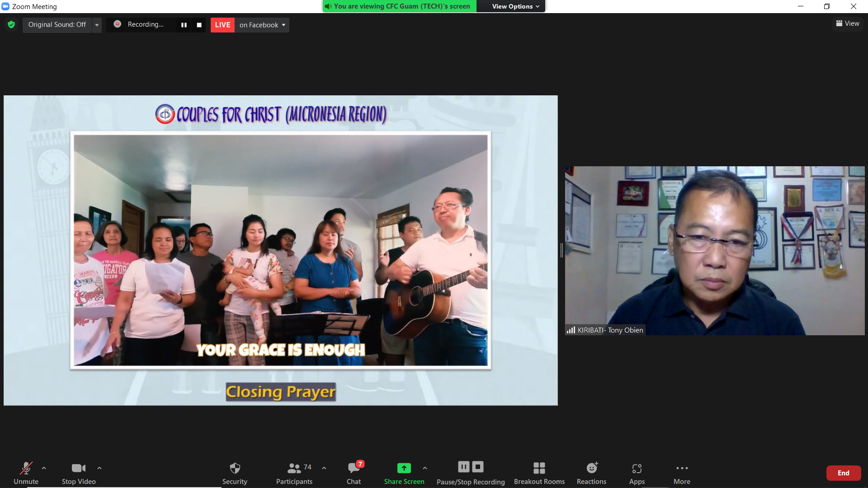
Task: Open View Options dropdown
Action: (515, 6)
